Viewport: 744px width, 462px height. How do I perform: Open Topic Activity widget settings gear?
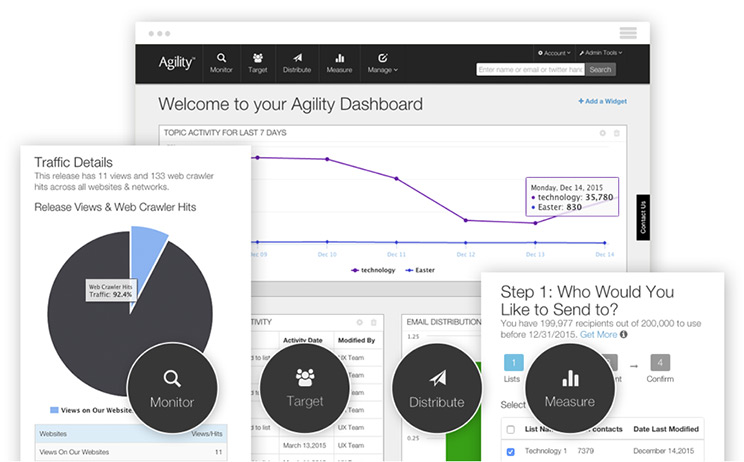point(602,132)
